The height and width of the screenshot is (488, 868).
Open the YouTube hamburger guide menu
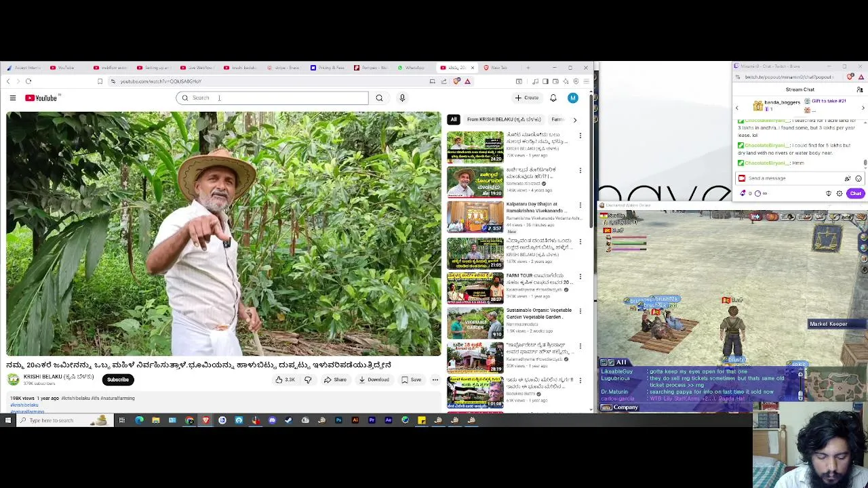(x=12, y=98)
